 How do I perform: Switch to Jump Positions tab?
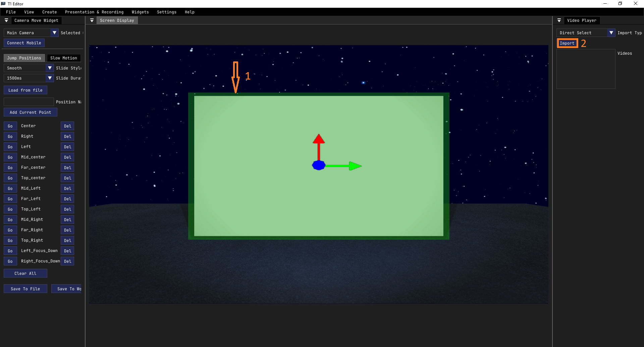[x=24, y=58]
